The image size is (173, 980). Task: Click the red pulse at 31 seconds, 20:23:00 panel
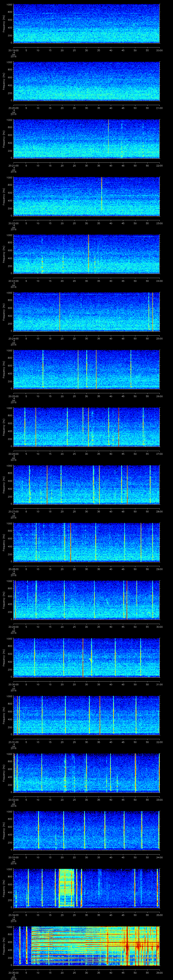(x=89, y=254)
